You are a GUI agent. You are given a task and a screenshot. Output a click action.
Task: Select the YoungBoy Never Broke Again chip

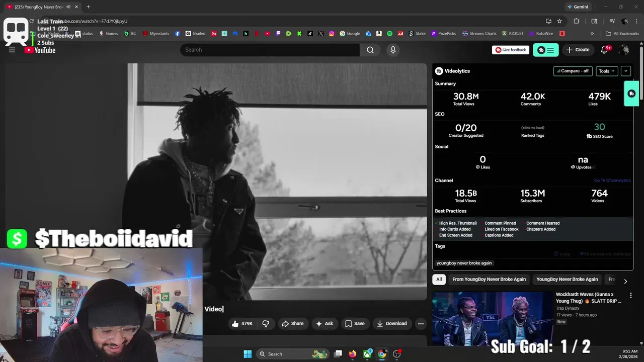[x=567, y=280]
